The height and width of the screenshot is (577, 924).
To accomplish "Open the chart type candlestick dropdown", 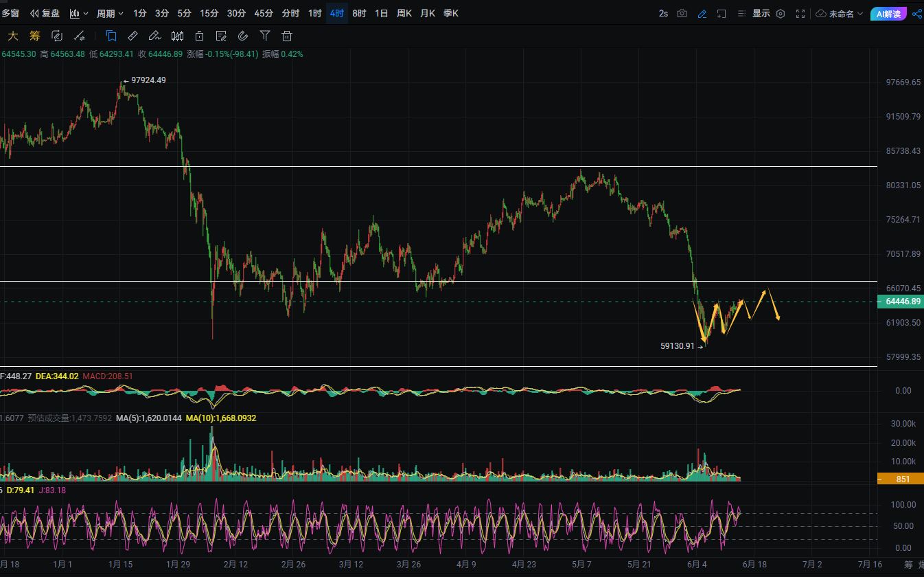I will tap(79, 13).
